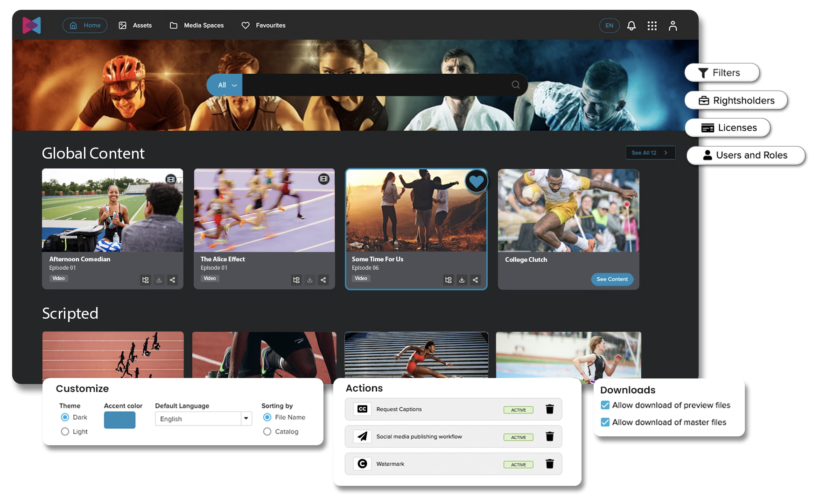This screenshot has height=504, width=827.
Task: Click the search magnifier icon
Action: [x=515, y=85]
